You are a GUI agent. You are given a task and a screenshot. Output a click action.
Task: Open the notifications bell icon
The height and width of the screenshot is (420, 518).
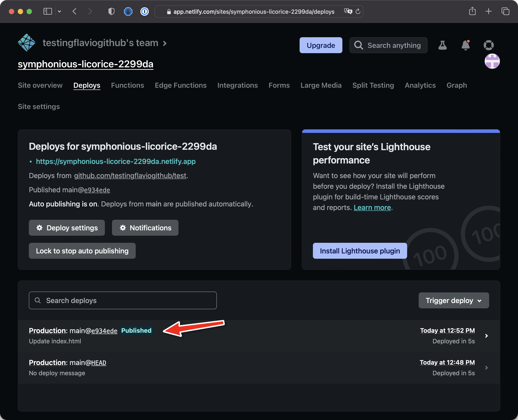(465, 45)
